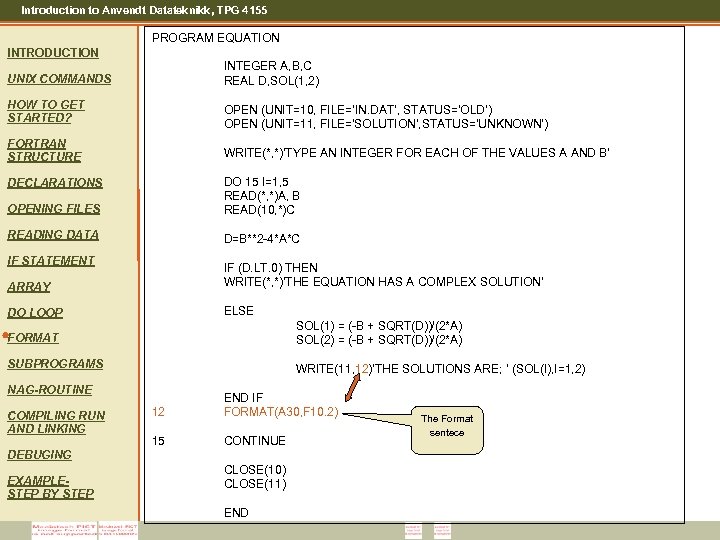Open EXAMPLE- STEP BY STEP link

51,487
